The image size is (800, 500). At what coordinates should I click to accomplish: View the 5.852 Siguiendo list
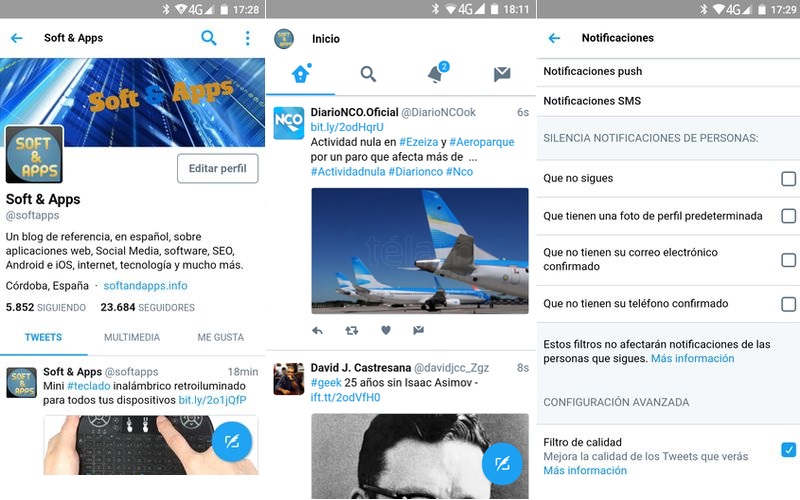click(x=46, y=307)
